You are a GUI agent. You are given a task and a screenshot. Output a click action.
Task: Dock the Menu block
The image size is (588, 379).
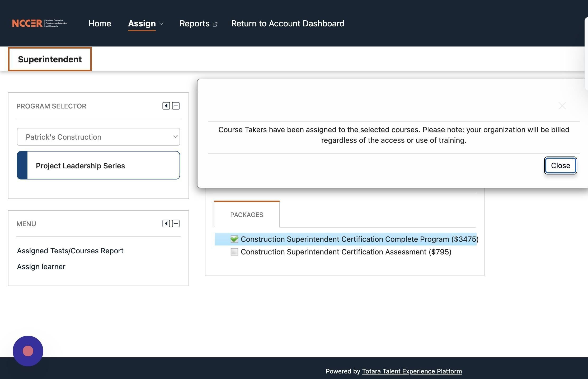tap(166, 224)
